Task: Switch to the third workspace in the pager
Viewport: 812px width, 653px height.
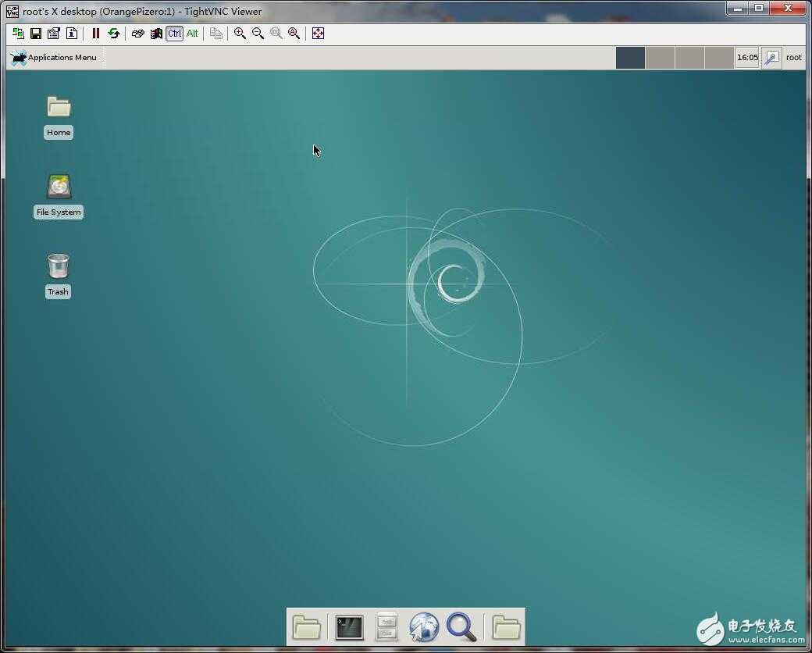Action: point(689,58)
